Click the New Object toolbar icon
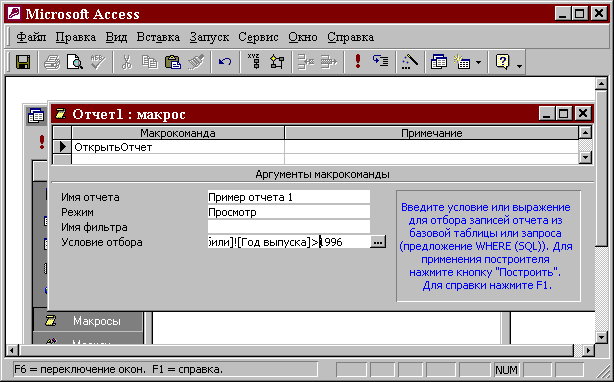The image size is (614, 382). click(x=462, y=62)
